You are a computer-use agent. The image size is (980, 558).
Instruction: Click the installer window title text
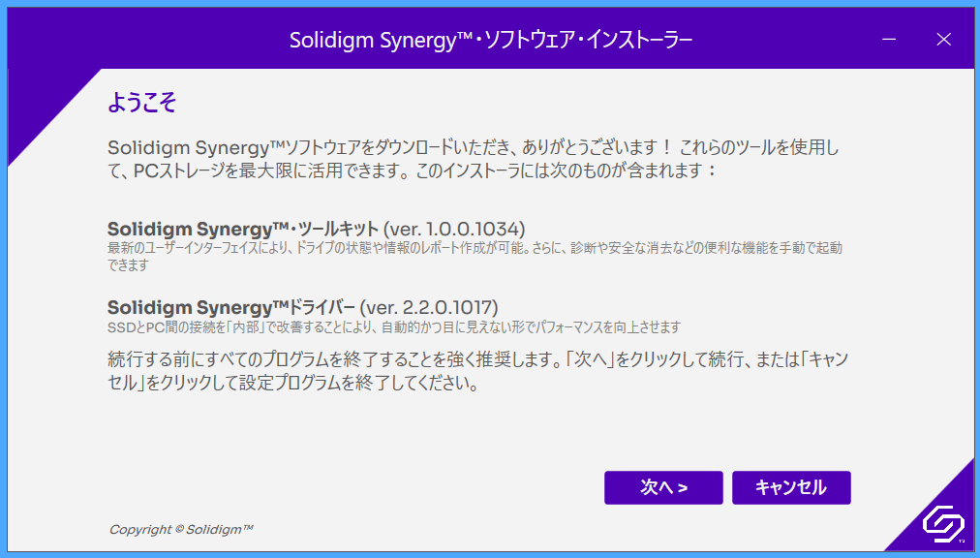[491, 40]
